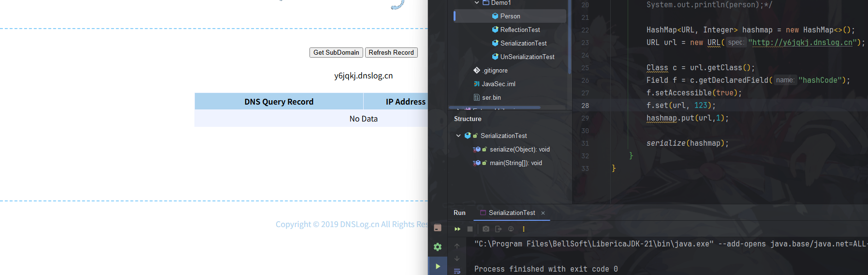Screen dimensions: 868x275
Task: Switch to the SerializationTest run tab
Action: (x=512, y=213)
